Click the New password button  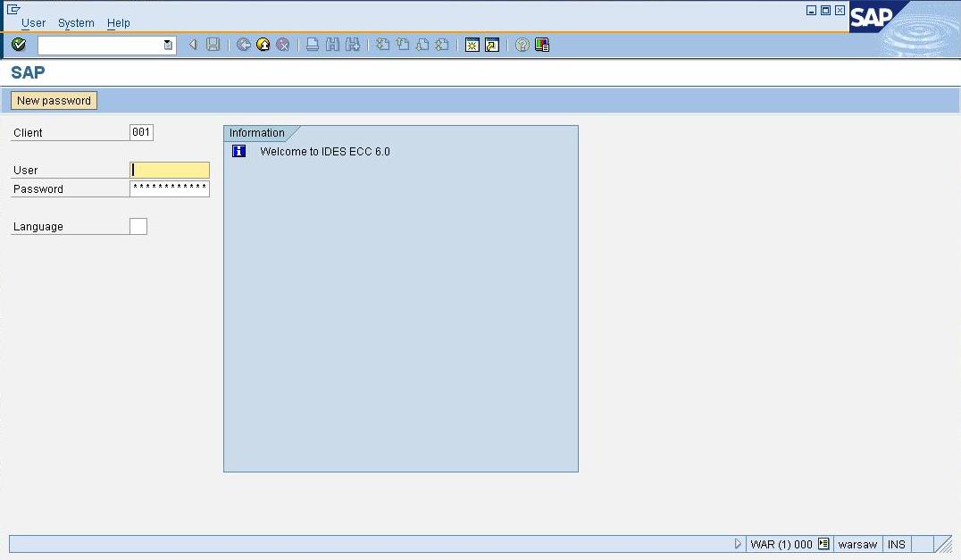point(54,101)
